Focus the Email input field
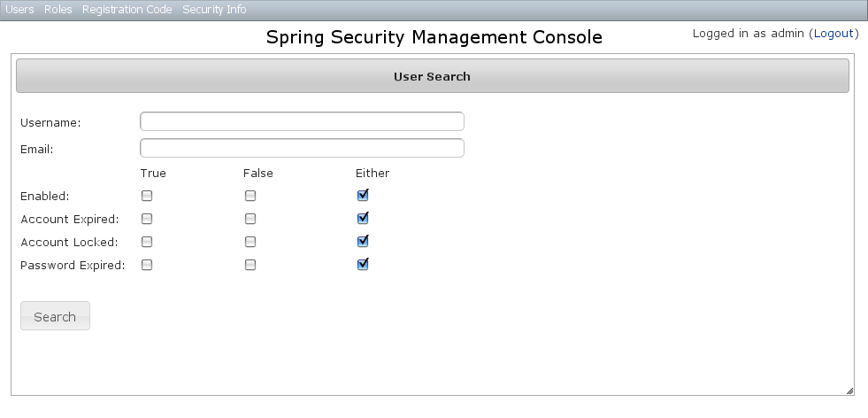The width and height of the screenshot is (868, 418). point(302,148)
